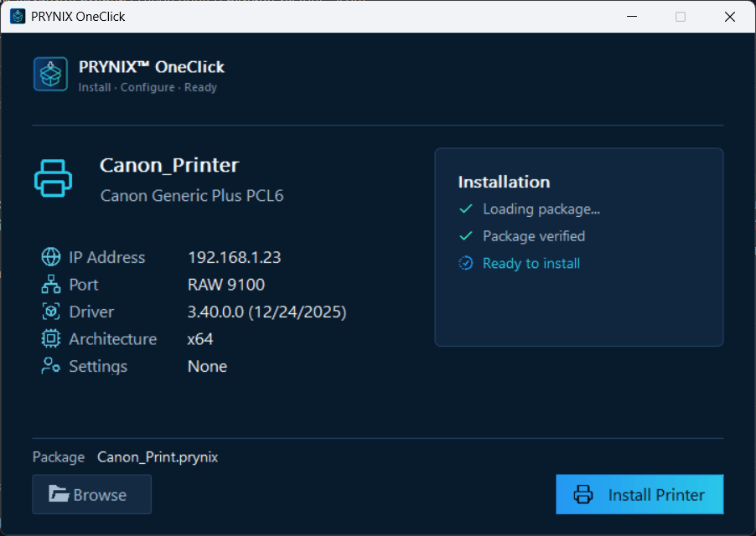Click the Settings value None

(207, 367)
